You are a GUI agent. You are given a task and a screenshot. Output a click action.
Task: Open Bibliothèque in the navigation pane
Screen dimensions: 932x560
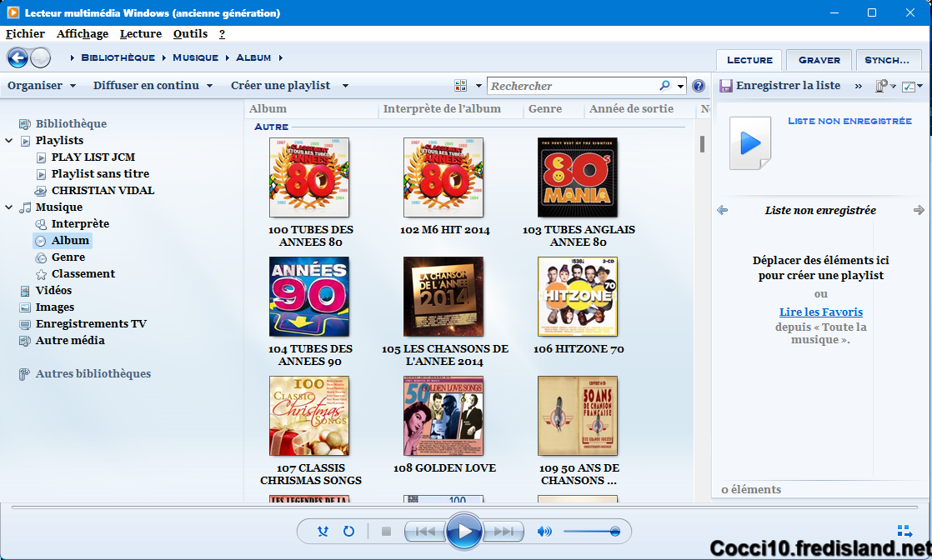click(x=71, y=123)
